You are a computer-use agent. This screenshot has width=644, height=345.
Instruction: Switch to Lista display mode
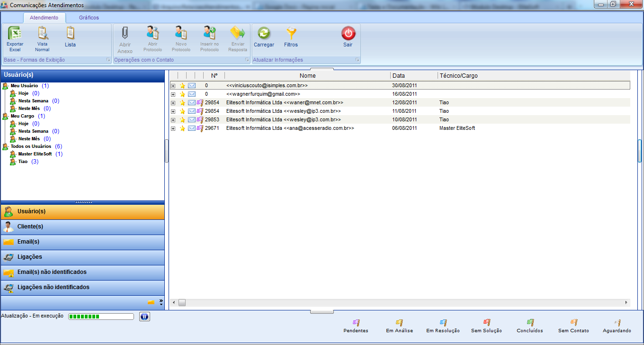pyautogui.click(x=70, y=34)
